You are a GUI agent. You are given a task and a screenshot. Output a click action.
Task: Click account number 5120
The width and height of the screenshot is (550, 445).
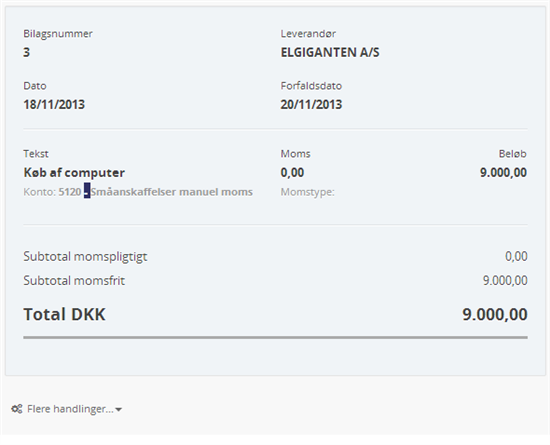(70, 192)
